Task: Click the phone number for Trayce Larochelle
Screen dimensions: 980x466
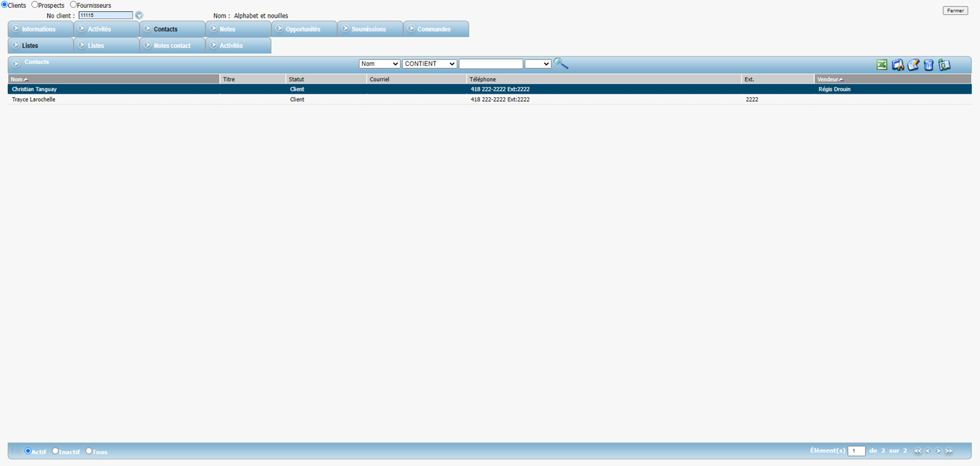Action: tap(500, 99)
